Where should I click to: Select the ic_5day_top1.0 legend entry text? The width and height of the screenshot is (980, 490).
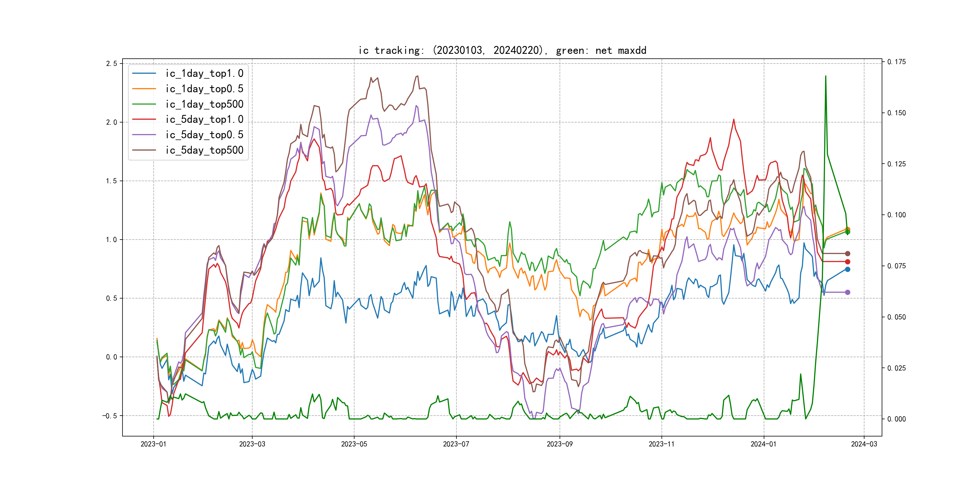(204, 119)
